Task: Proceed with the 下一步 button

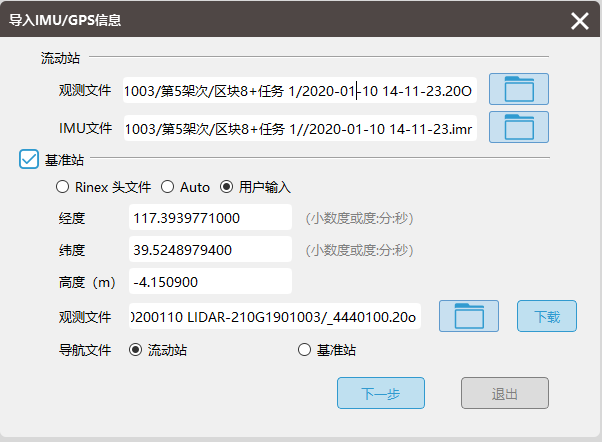Action: click(381, 393)
